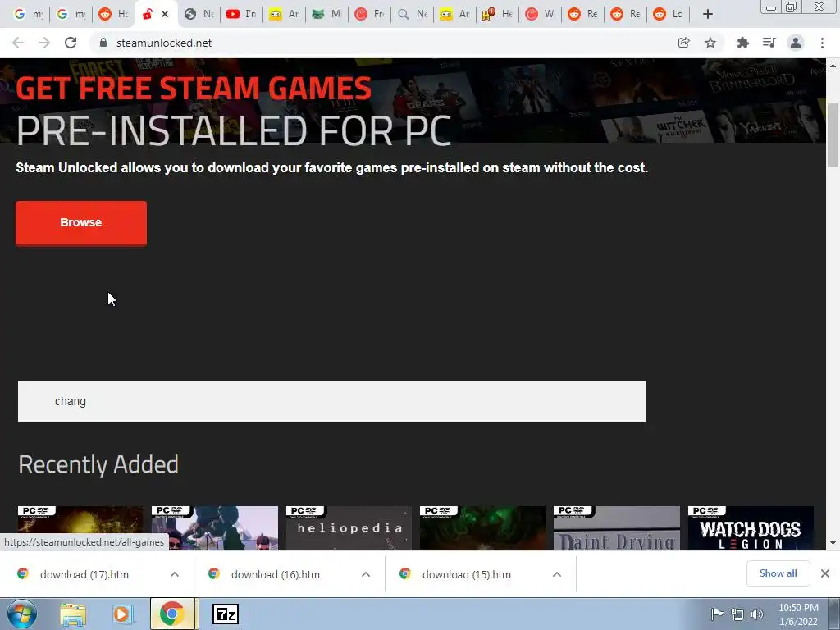Open the extensions puzzle icon

(742, 43)
